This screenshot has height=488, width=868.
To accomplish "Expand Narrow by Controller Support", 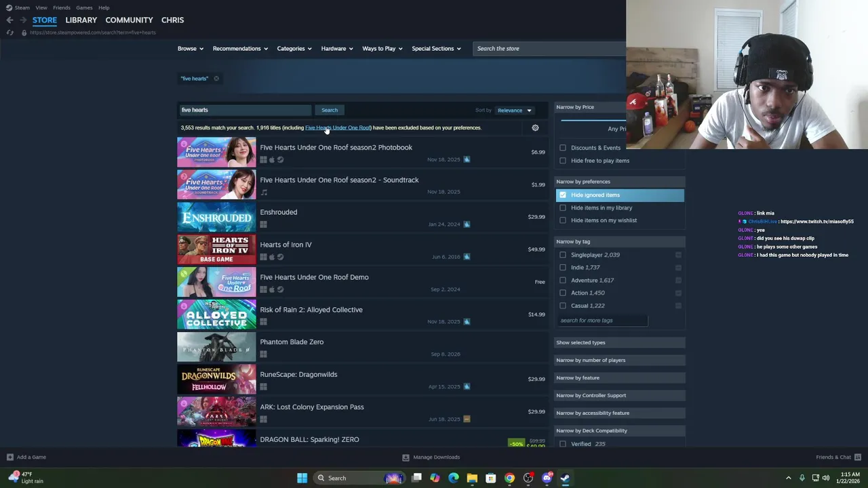I will [x=619, y=395].
